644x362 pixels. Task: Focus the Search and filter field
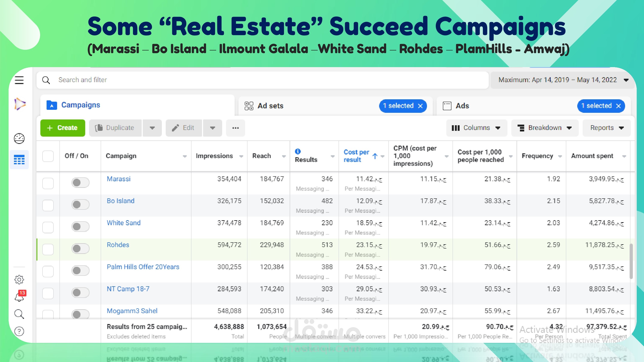pyautogui.click(x=263, y=80)
